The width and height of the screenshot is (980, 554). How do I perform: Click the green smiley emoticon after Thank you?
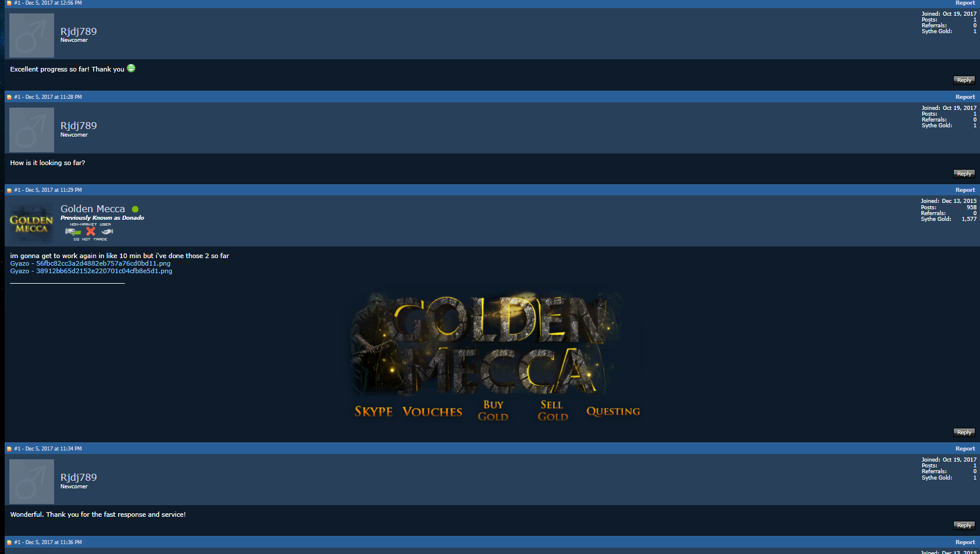131,68
